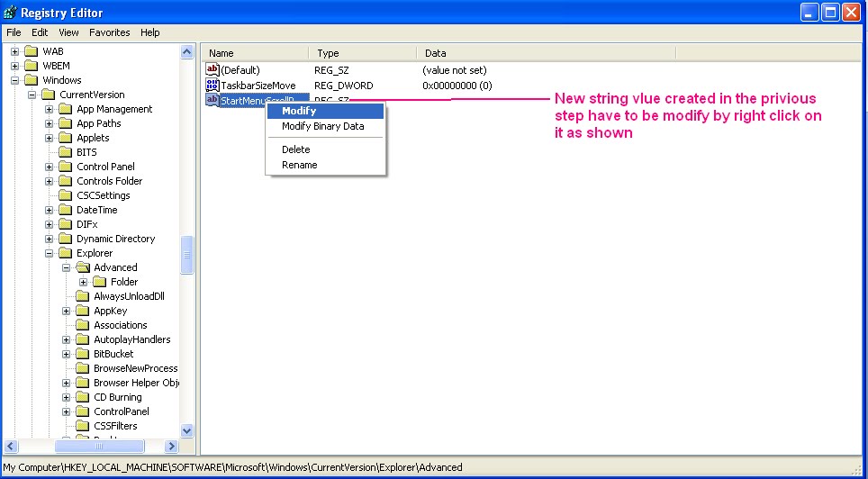Image resolution: width=868 pixels, height=479 pixels.
Task: Click the tree vertical scrollbar thumb
Action: 187,255
